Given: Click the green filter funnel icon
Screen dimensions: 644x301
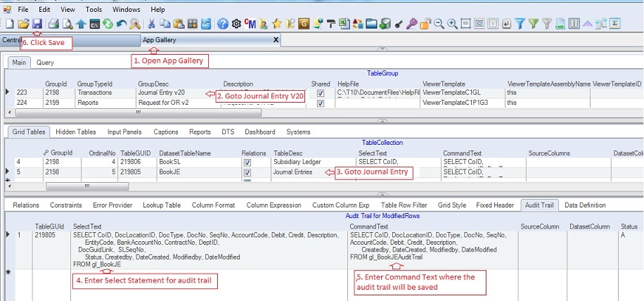Looking at the screenshot, I should point(534,24).
